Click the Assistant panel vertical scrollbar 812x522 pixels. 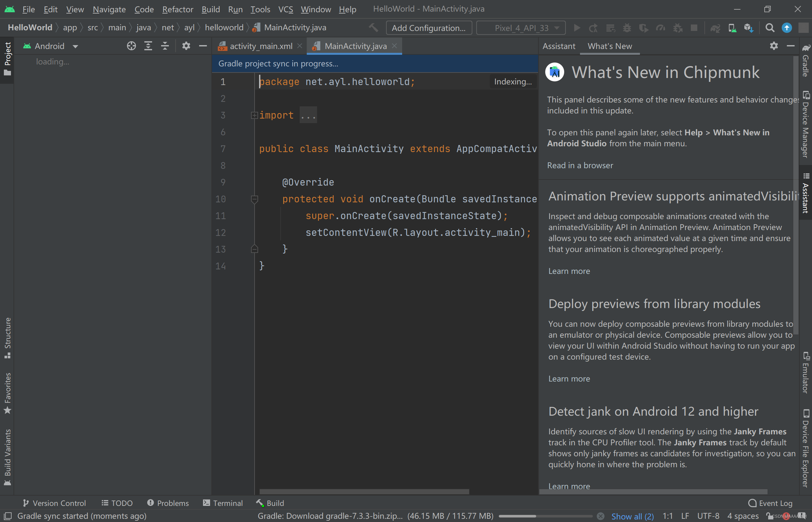(796, 195)
